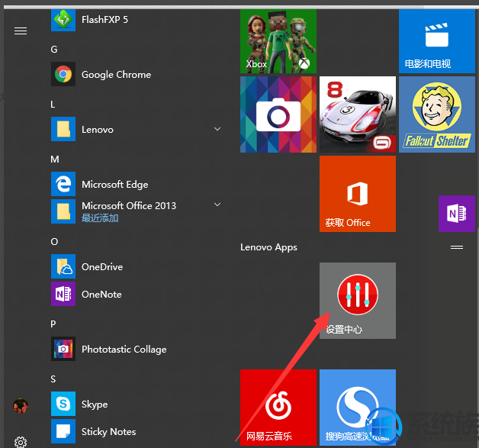This screenshot has height=448, width=479.
Task: Launch the Fallout Shelter tile
Action: (437, 114)
